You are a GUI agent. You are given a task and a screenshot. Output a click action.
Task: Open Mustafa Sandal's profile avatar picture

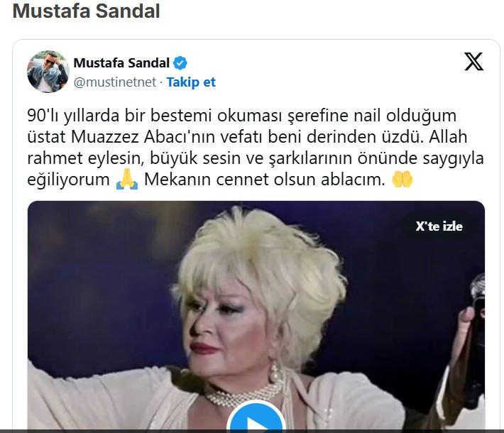tap(48, 72)
